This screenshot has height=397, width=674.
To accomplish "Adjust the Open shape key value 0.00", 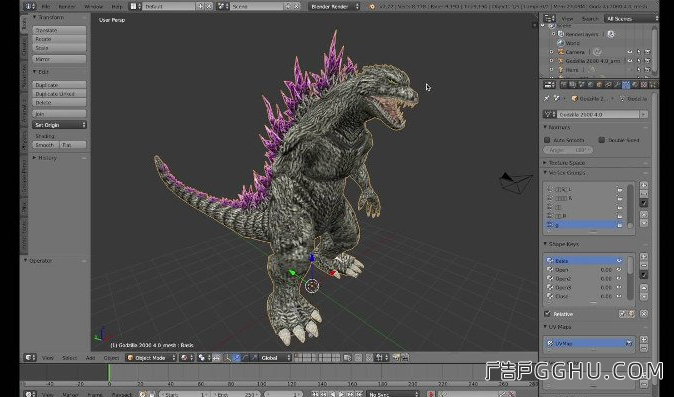I will pyautogui.click(x=606, y=270).
